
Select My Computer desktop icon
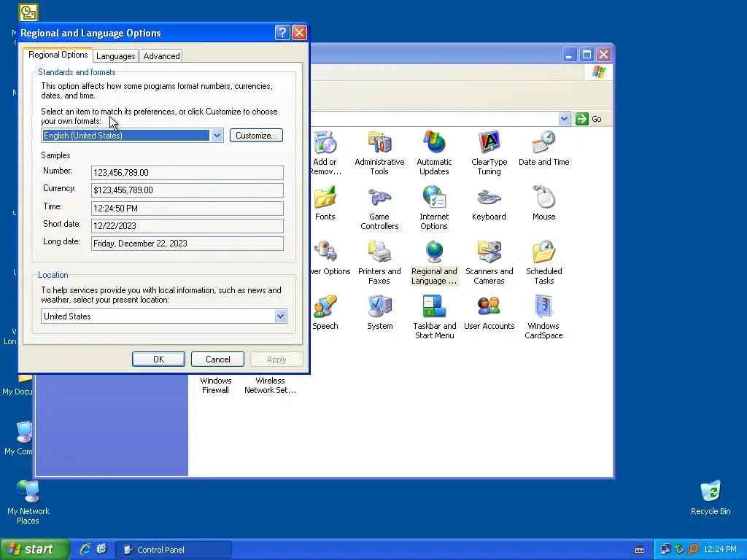click(x=24, y=432)
